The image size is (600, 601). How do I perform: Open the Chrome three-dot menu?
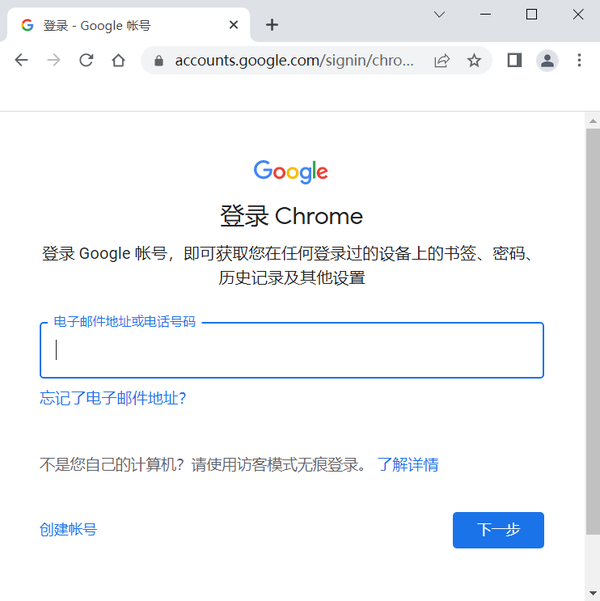579,61
